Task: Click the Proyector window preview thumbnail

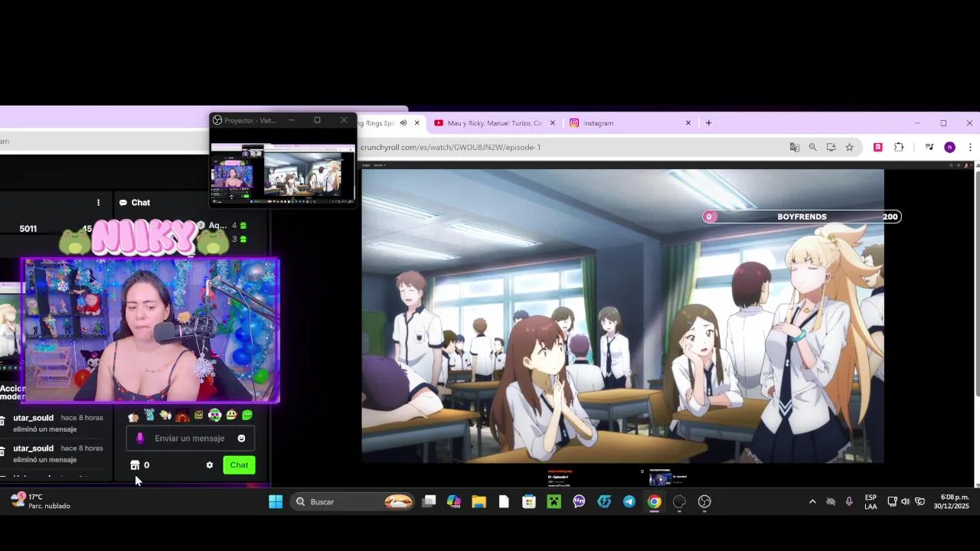Action: tap(283, 173)
